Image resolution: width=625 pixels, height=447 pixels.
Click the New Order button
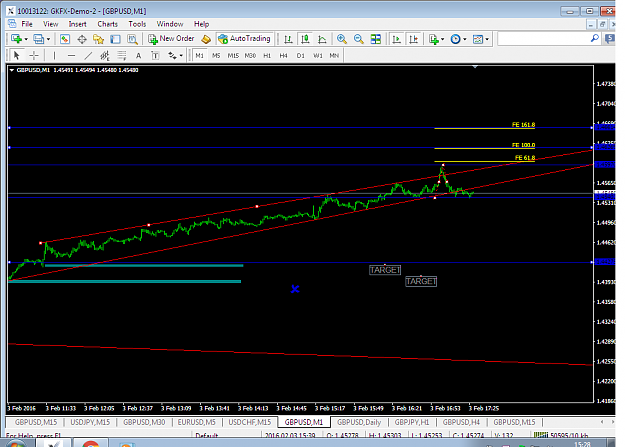tap(171, 39)
